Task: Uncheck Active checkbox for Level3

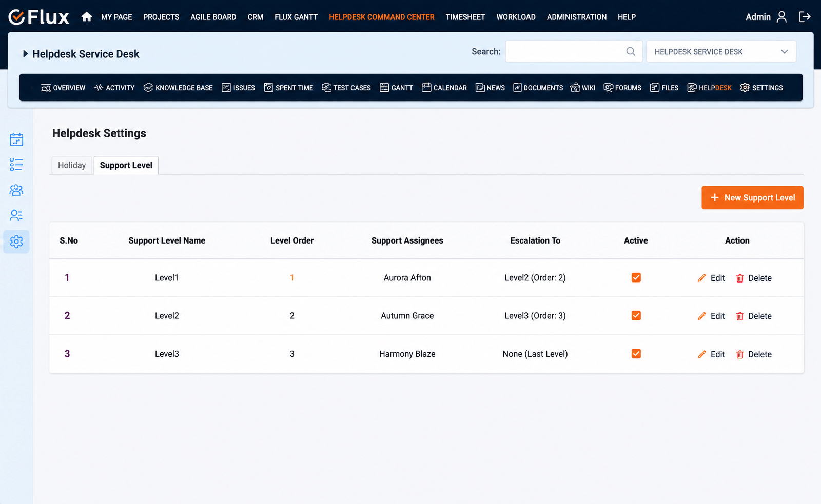Action: pos(636,354)
